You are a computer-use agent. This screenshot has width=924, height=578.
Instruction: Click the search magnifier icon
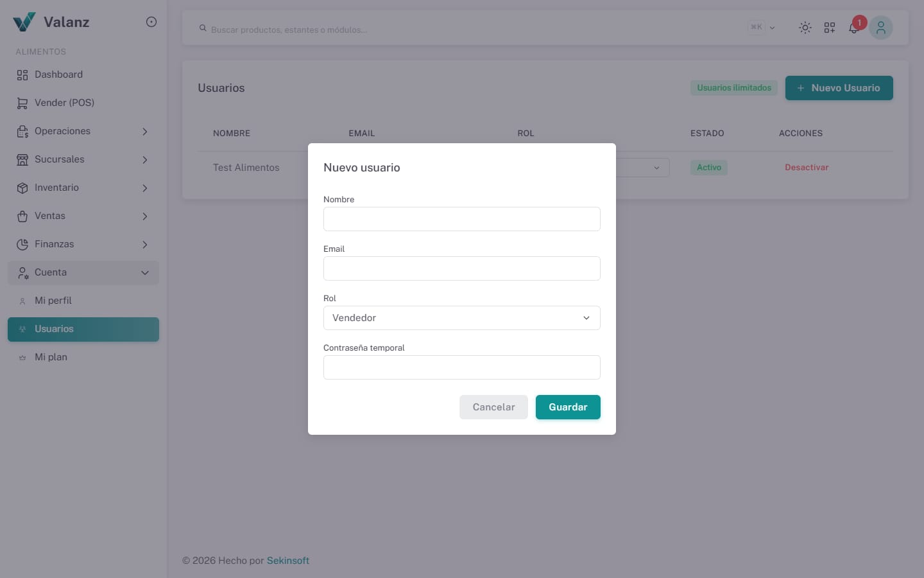pyautogui.click(x=203, y=28)
